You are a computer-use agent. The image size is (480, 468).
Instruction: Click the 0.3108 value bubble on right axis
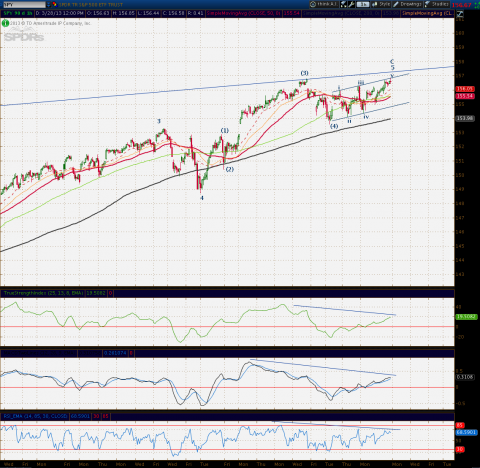click(x=465, y=377)
